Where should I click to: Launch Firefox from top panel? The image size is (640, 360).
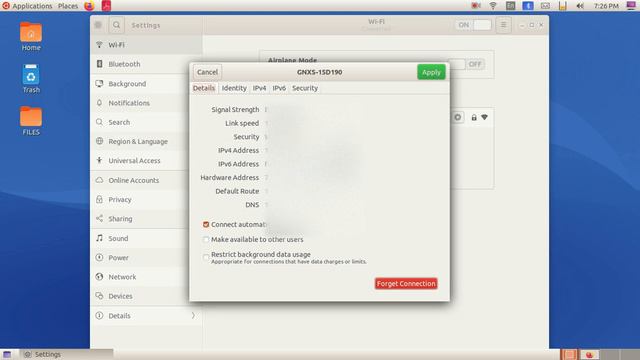(89, 6)
